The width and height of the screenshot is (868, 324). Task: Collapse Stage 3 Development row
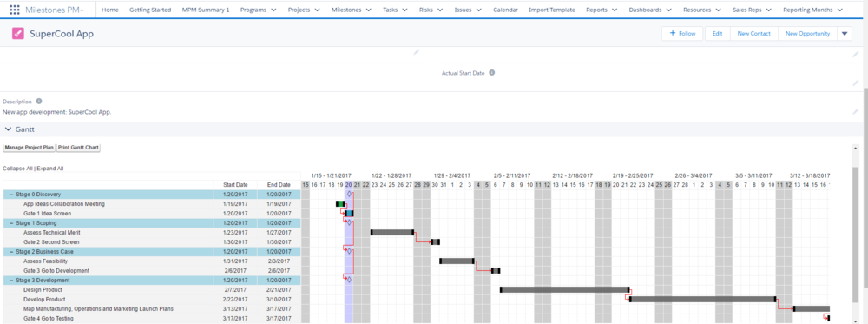[11, 281]
